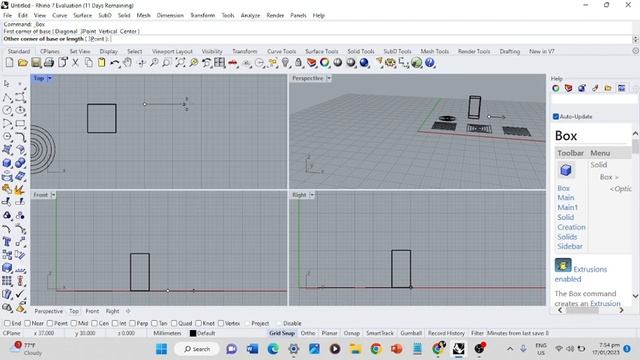Viewport: 640px width, 360px height.
Task: Select the Circle tool in left sidebar
Action: click(7, 110)
